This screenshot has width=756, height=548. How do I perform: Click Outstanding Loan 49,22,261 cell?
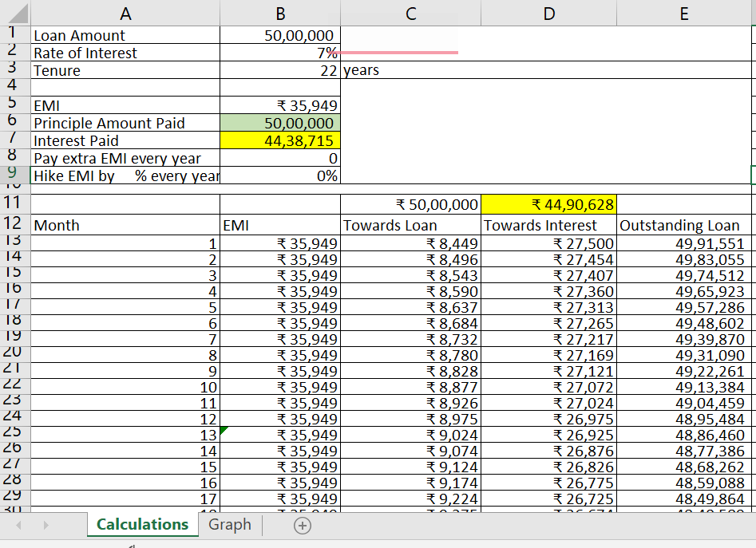click(x=683, y=371)
